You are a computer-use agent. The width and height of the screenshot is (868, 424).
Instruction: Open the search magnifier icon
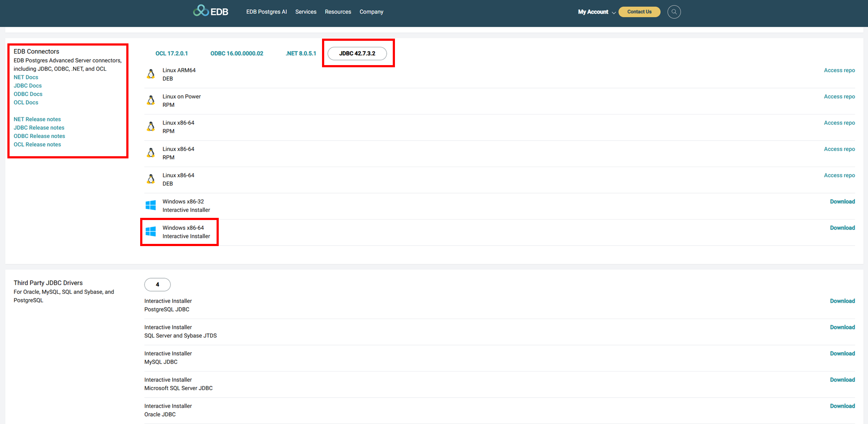click(674, 12)
